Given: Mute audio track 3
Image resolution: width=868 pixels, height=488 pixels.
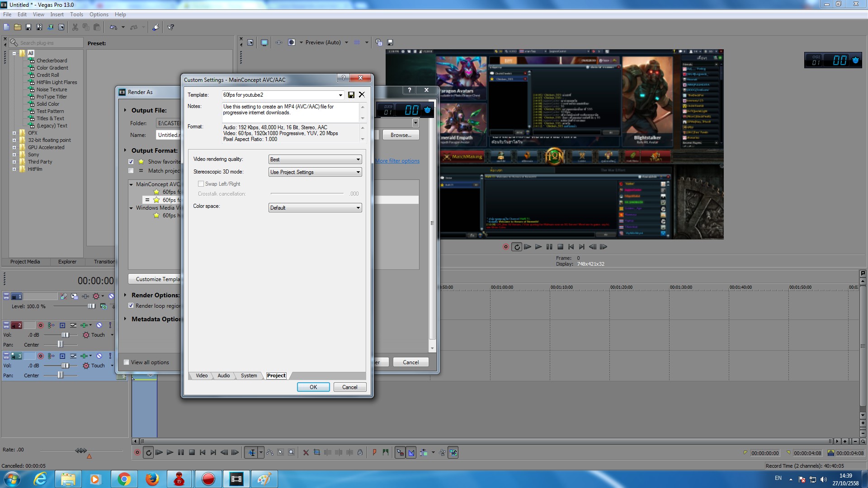Looking at the screenshot, I should pyautogui.click(x=99, y=356).
